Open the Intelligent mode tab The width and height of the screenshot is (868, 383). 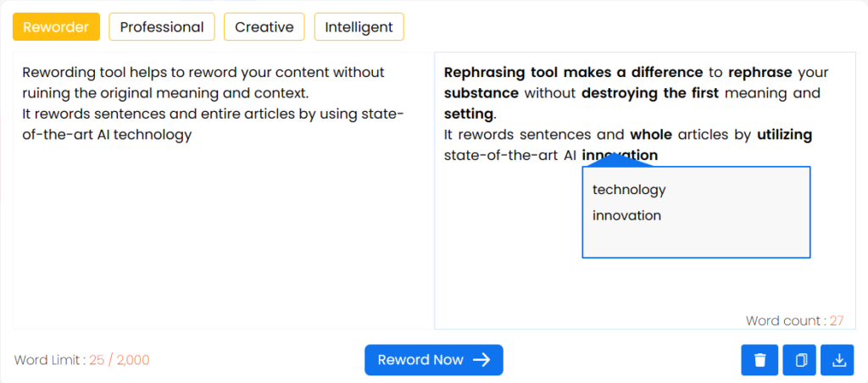[359, 27]
